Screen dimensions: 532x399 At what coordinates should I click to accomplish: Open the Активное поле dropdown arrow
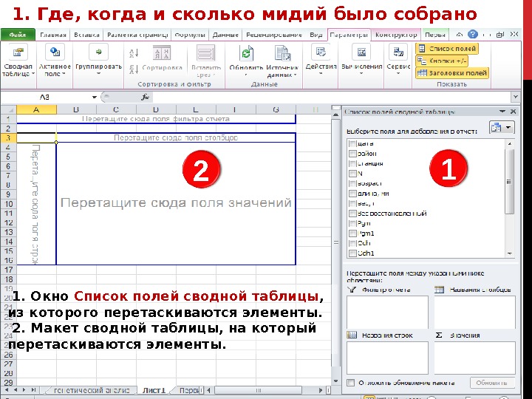[64, 74]
